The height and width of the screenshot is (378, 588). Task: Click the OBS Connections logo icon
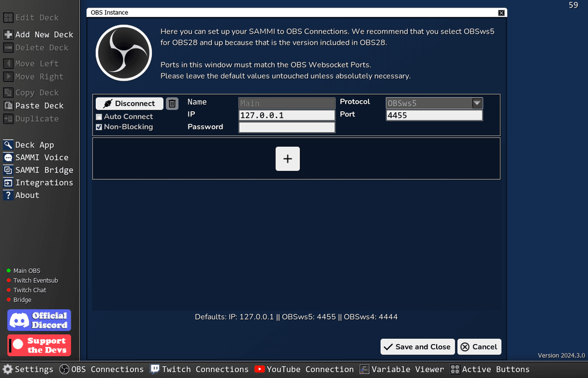64,369
